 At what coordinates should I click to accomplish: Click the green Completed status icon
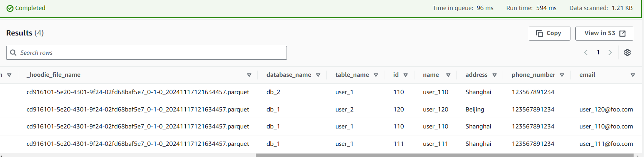[x=10, y=8]
